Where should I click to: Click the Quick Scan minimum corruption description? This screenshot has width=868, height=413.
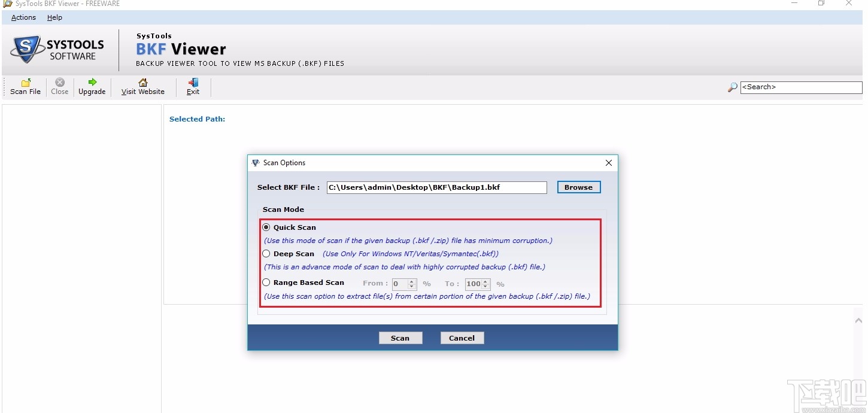pos(408,241)
